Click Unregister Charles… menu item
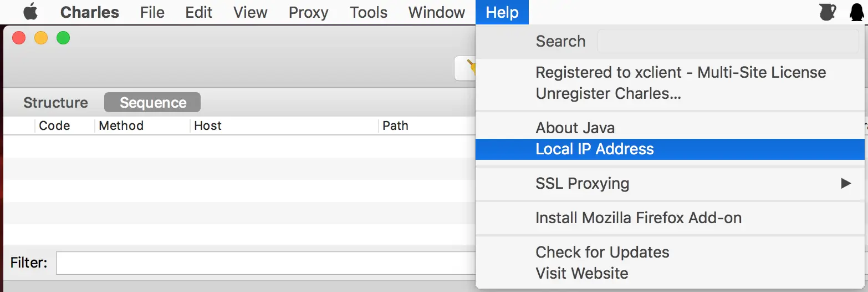 608,93
